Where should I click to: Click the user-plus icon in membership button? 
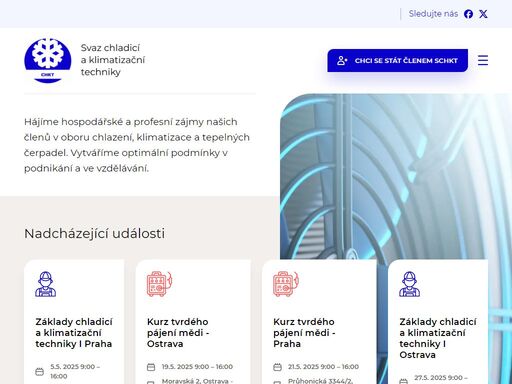(x=342, y=60)
